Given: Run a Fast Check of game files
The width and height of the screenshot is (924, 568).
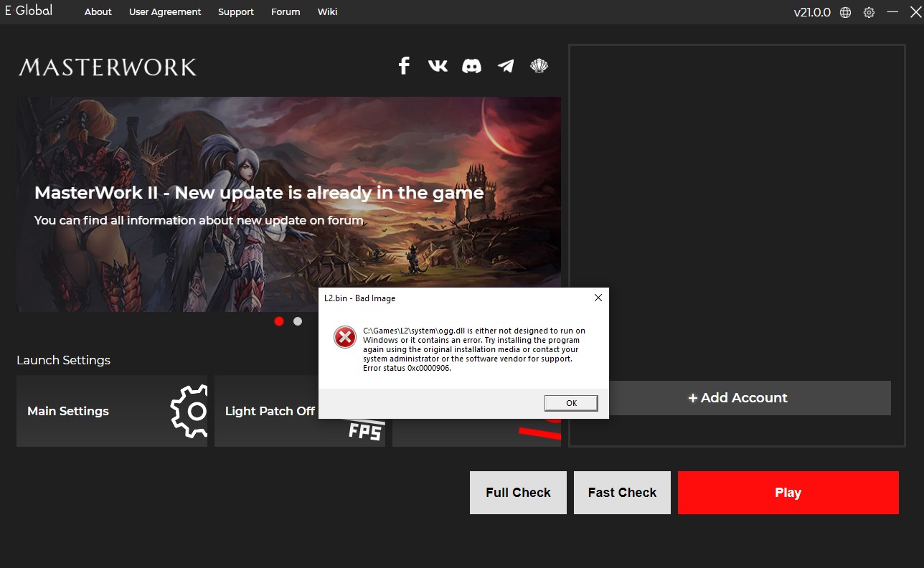Looking at the screenshot, I should pos(622,493).
